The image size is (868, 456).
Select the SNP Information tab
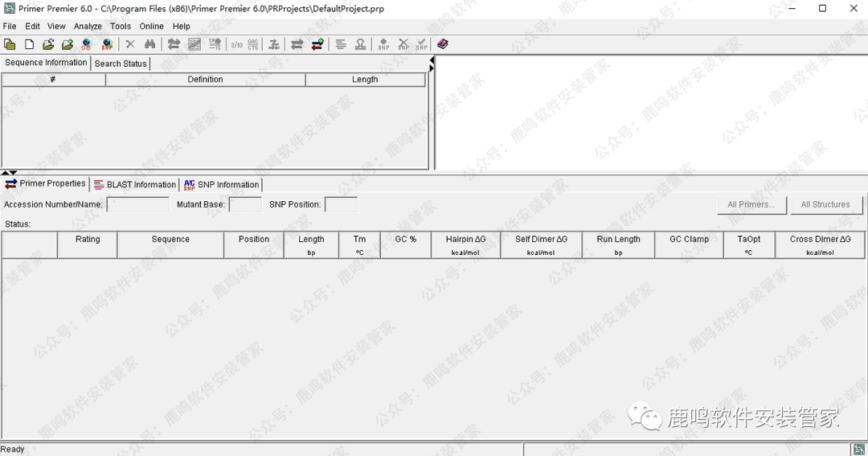[x=222, y=184]
